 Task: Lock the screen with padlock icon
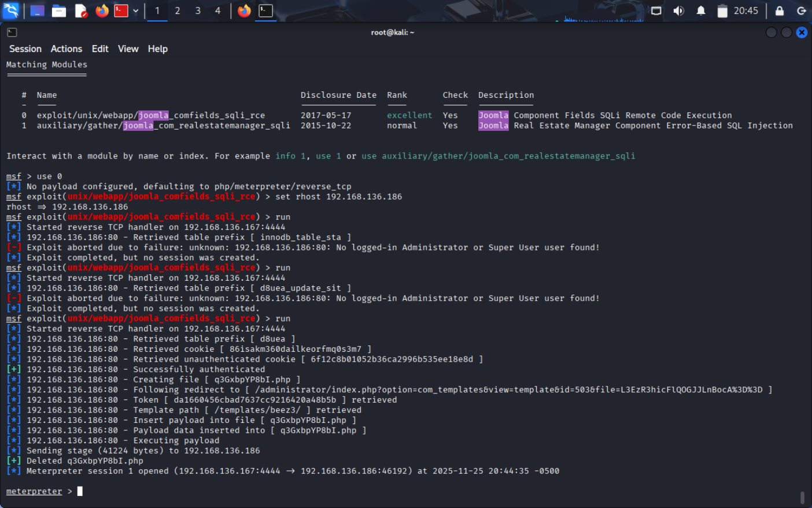pyautogui.click(x=780, y=10)
